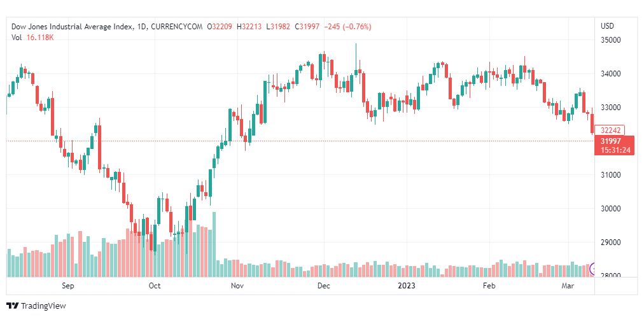This screenshot has width=644, height=317.
Task: Click the red 31997 current price label
Action: pyautogui.click(x=610, y=141)
